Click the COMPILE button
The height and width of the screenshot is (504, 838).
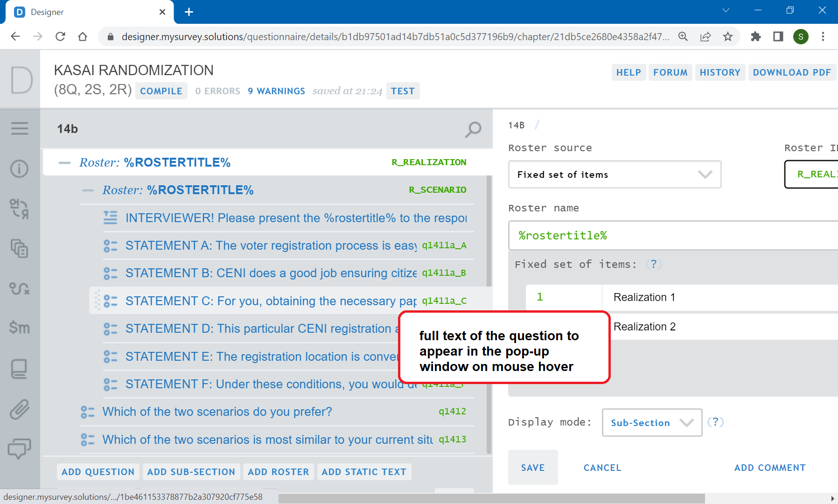coord(161,91)
